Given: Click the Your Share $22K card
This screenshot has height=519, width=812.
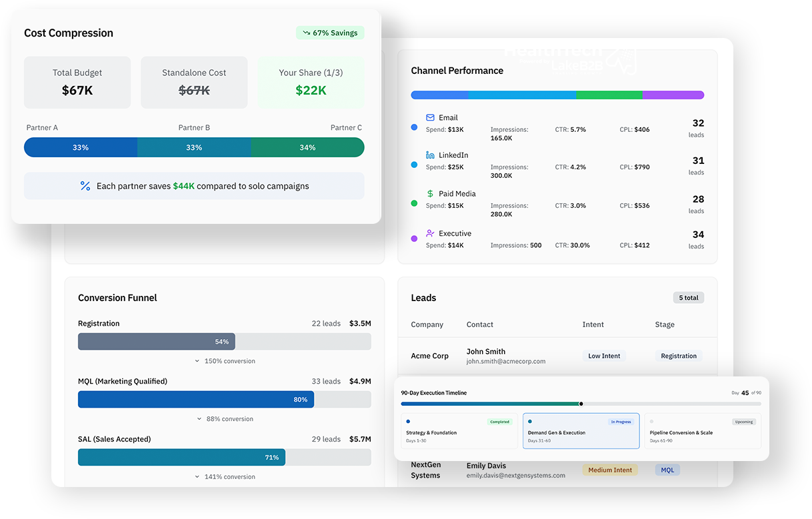Looking at the screenshot, I should pos(311,83).
